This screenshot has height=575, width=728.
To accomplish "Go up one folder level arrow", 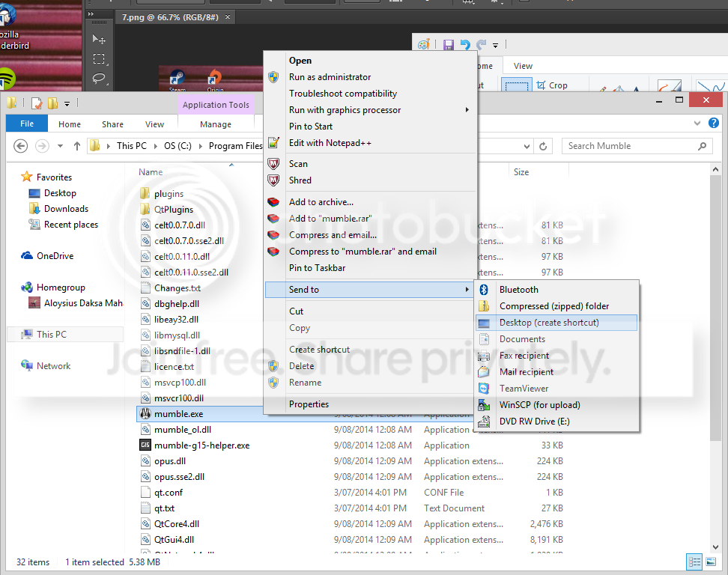I will (x=77, y=146).
